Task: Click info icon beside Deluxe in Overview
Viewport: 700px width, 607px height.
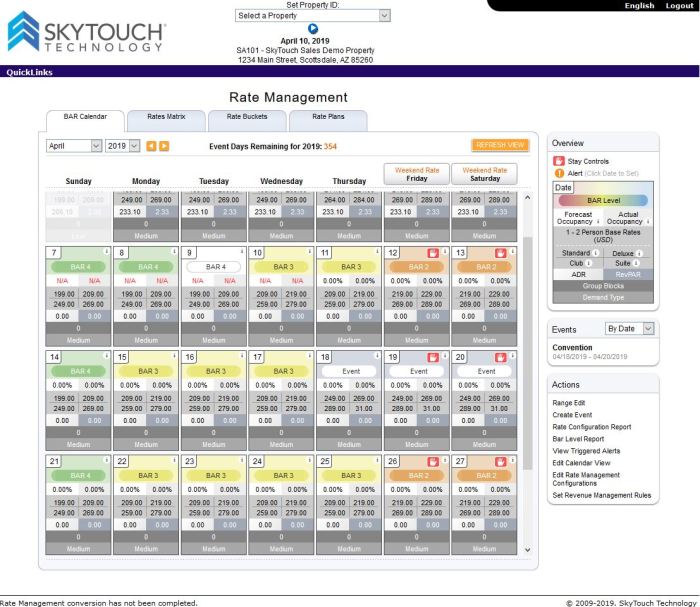Action: [x=639, y=254]
